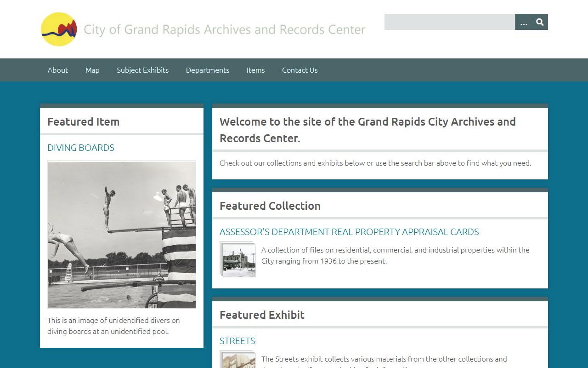Click the appraisal cards collection thumbnail
Screen dimensions: 588x368
click(238, 259)
